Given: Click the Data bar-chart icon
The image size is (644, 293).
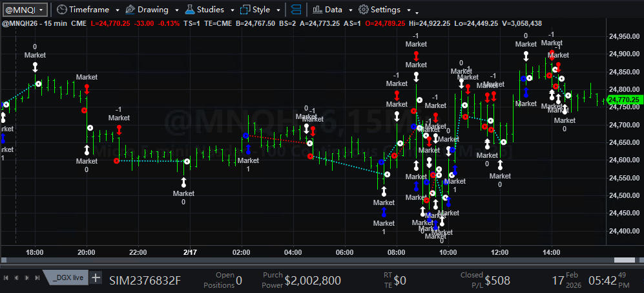Looking at the screenshot, I should (x=317, y=10).
